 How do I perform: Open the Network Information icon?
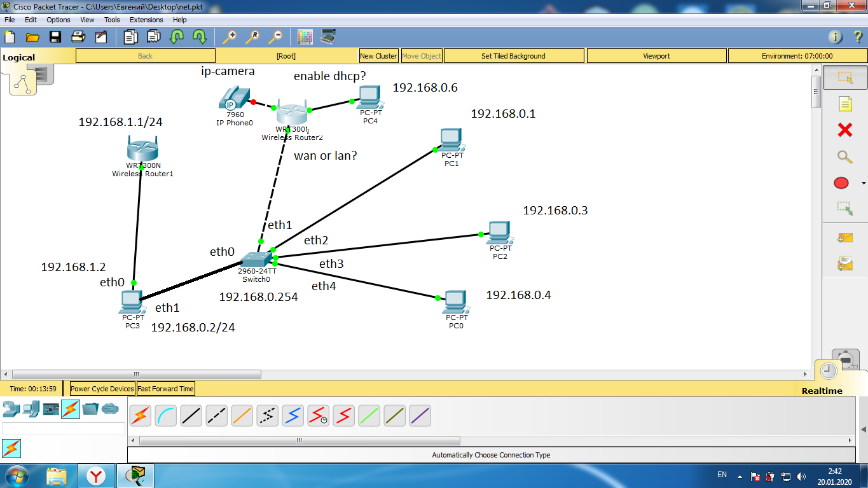tap(835, 37)
